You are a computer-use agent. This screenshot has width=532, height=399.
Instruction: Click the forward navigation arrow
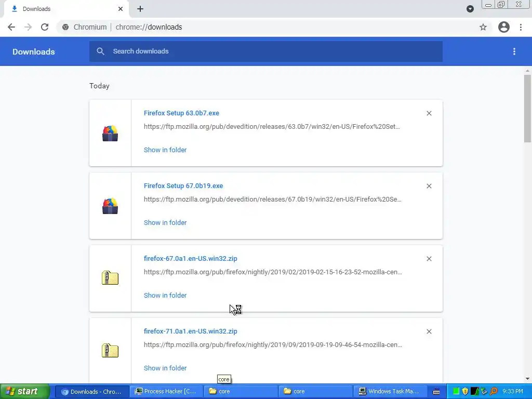(x=28, y=27)
